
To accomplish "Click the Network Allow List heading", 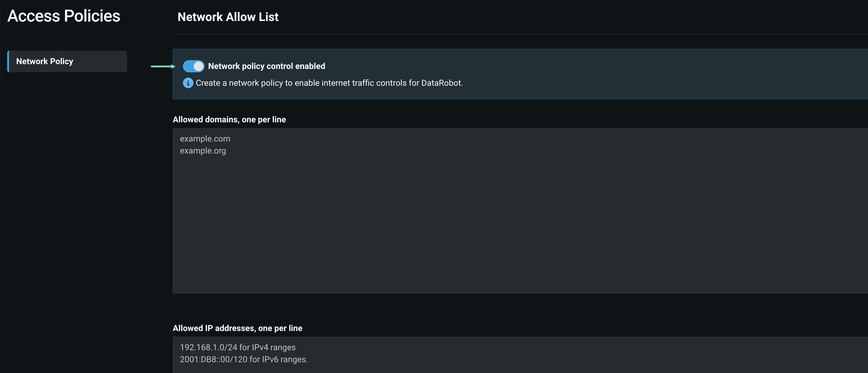I will (228, 17).
